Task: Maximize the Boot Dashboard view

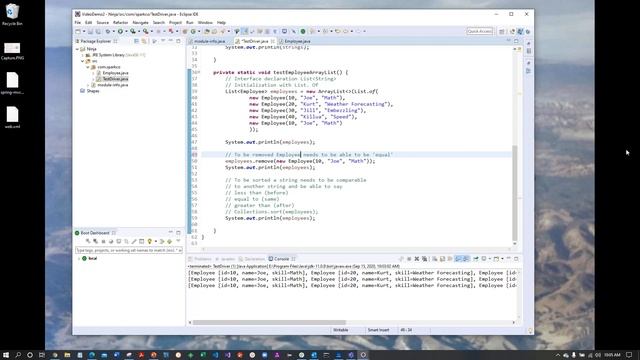Action: [x=178, y=233]
